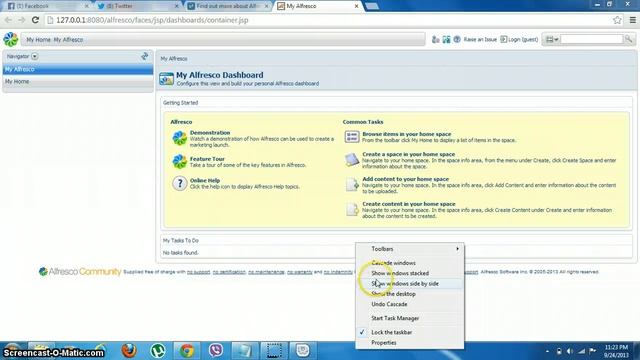Toggle Lock the taskbar checkmark
This screenshot has width=640, height=360.
[362, 332]
